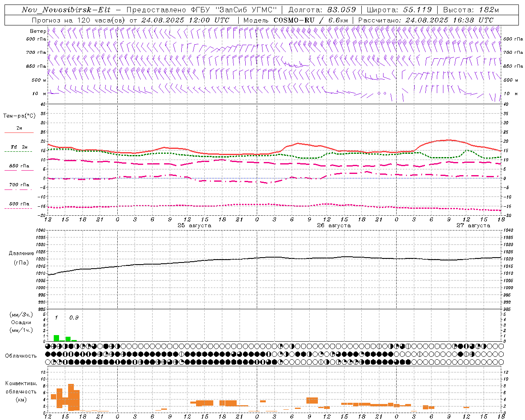
Task: Select the 700 гПа temperature legend entry
Action: point(19,187)
